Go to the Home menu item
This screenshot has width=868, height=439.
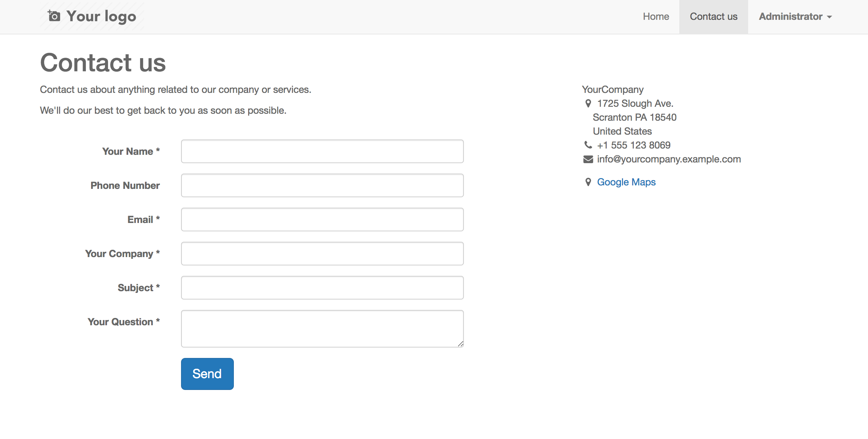(x=656, y=17)
